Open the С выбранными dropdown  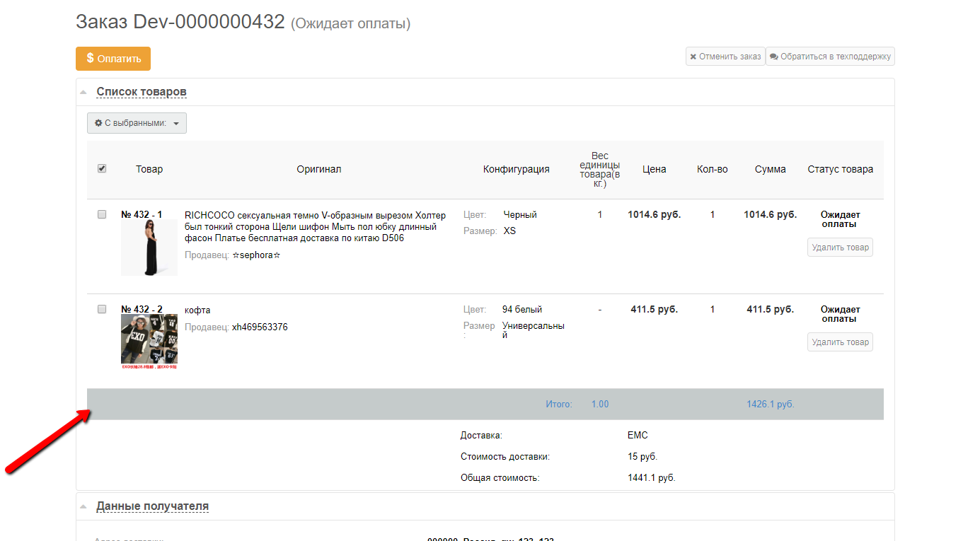(137, 123)
